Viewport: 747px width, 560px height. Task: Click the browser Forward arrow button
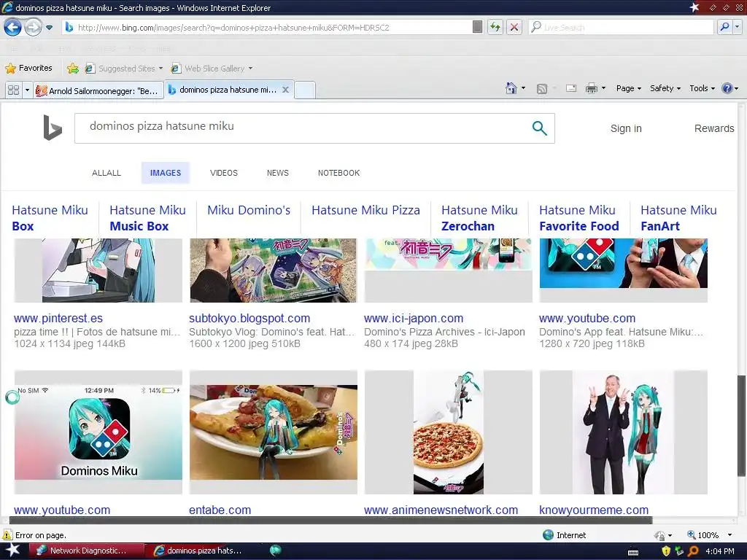(33, 27)
